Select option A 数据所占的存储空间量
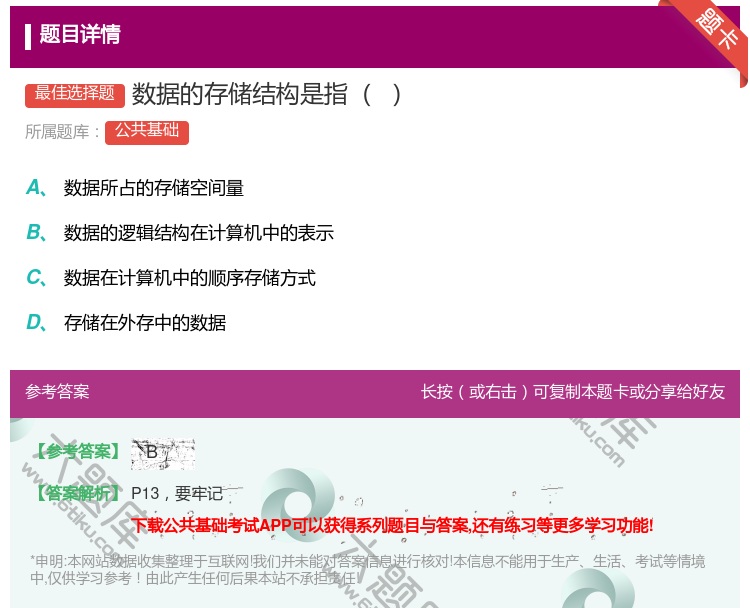This screenshot has width=750, height=608. [x=135, y=188]
